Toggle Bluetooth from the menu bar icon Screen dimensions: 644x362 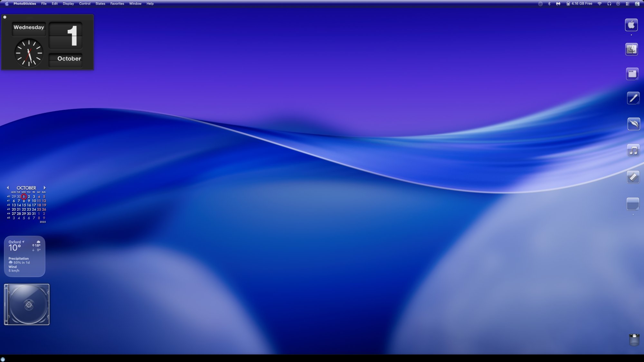[x=549, y=4]
